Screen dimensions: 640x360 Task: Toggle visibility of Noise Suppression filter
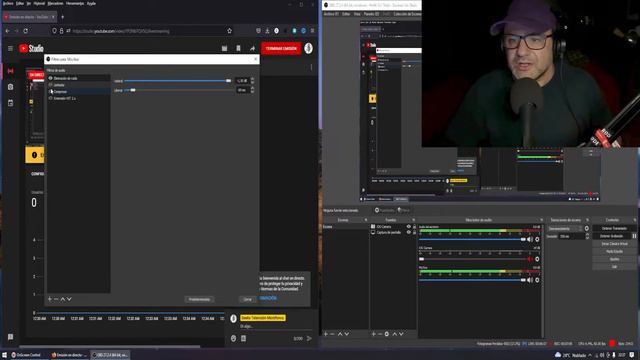51,78
